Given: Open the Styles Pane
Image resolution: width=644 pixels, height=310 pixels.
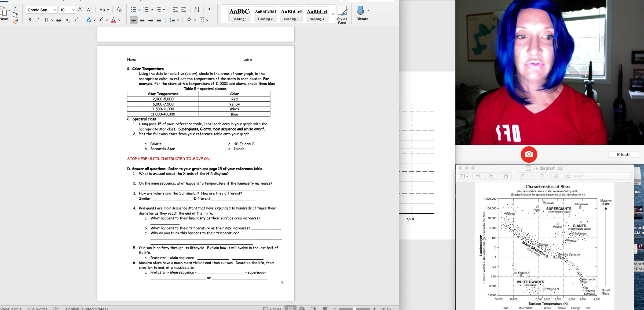Looking at the screenshot, I should point(342,15).
